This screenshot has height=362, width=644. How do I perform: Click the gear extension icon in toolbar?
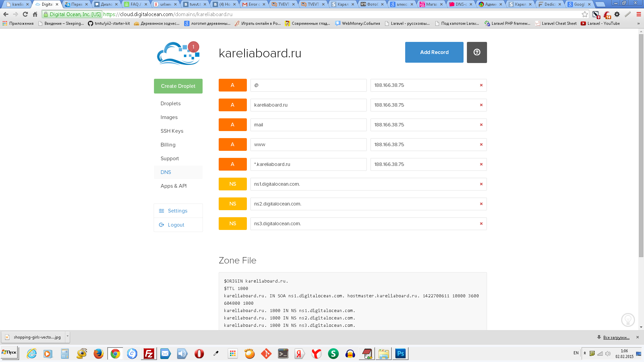tap(617, 14)
